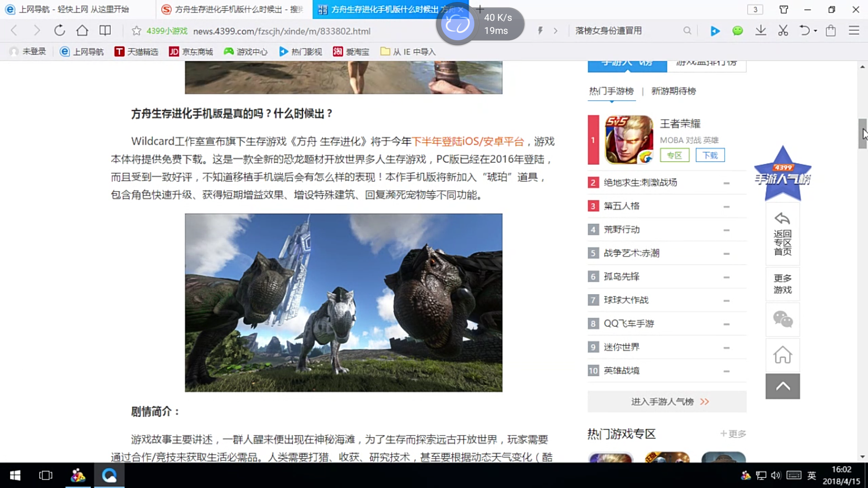Click the house home sidebar icon
Screen dimensions: 868x488
pos(783,355)
